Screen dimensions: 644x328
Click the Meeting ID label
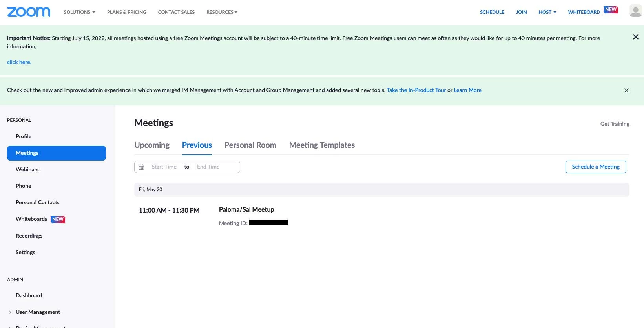[x=233, y=223]
